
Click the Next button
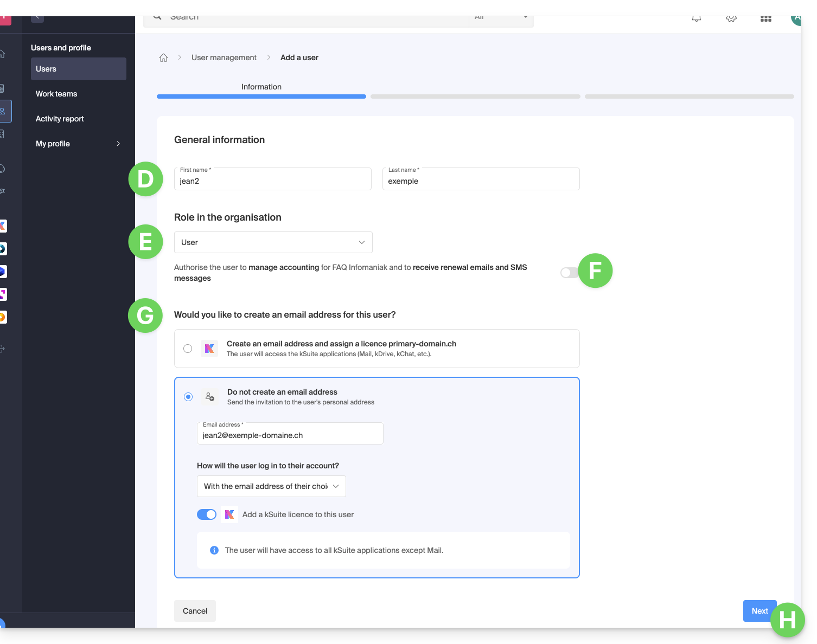(759, 611)
